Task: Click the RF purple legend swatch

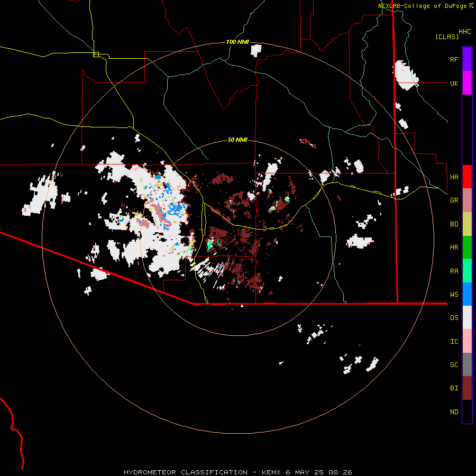Action: click(467, 59)
